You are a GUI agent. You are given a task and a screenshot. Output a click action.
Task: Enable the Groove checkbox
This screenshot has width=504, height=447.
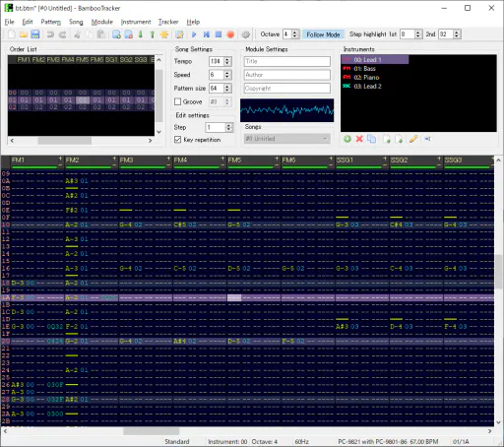177,101
